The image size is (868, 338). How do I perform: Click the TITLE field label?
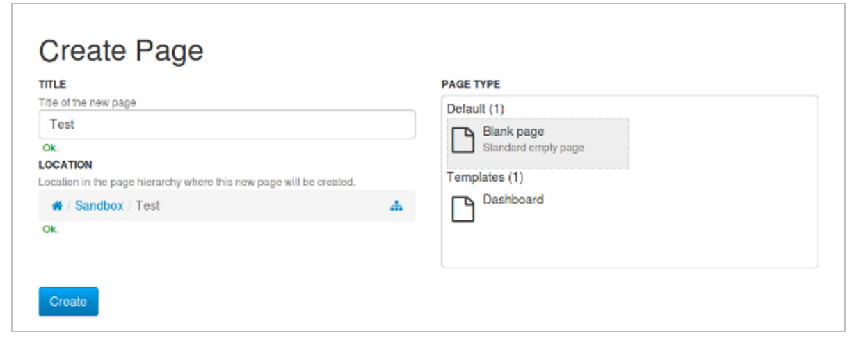tap(52, 85)
